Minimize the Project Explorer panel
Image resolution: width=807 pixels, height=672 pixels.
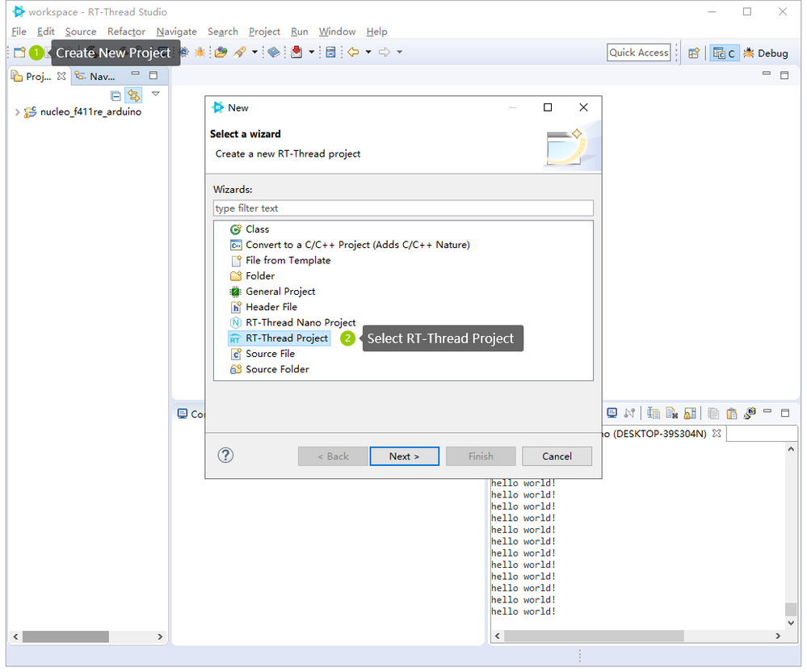136,74
